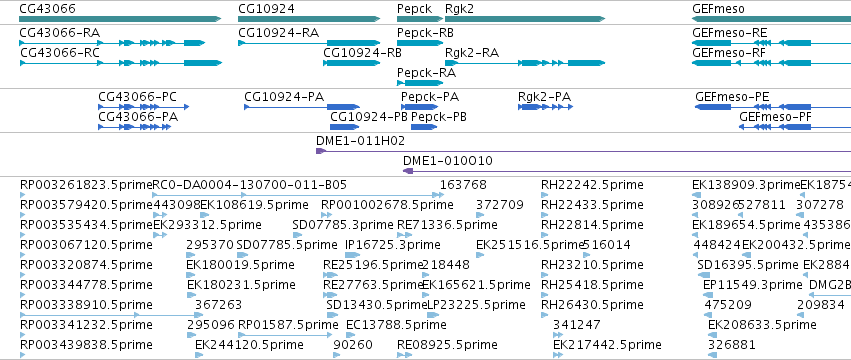Click the CG10924 gene feature bar
This screenshot has width=851, height=360.
pyautogui.click(x=309, y=19)
